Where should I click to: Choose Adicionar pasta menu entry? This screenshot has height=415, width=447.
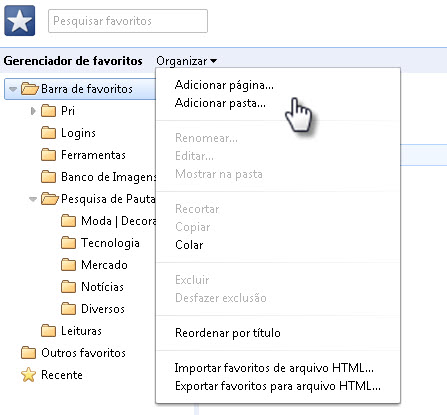pos(220,103)
